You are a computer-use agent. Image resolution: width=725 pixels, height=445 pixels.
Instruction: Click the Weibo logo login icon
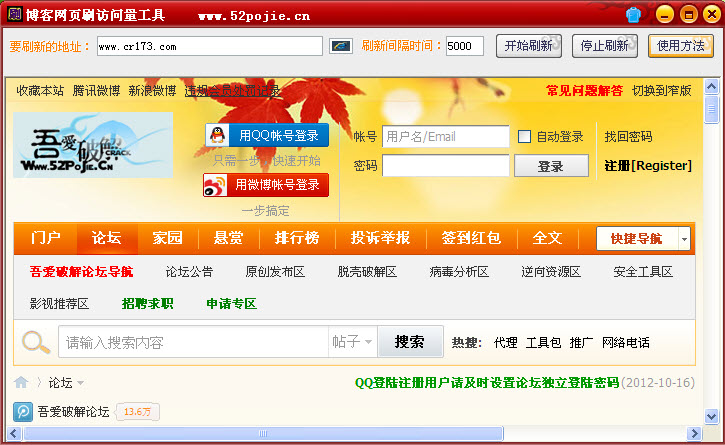pyautogui.click(x=215, y=185)
